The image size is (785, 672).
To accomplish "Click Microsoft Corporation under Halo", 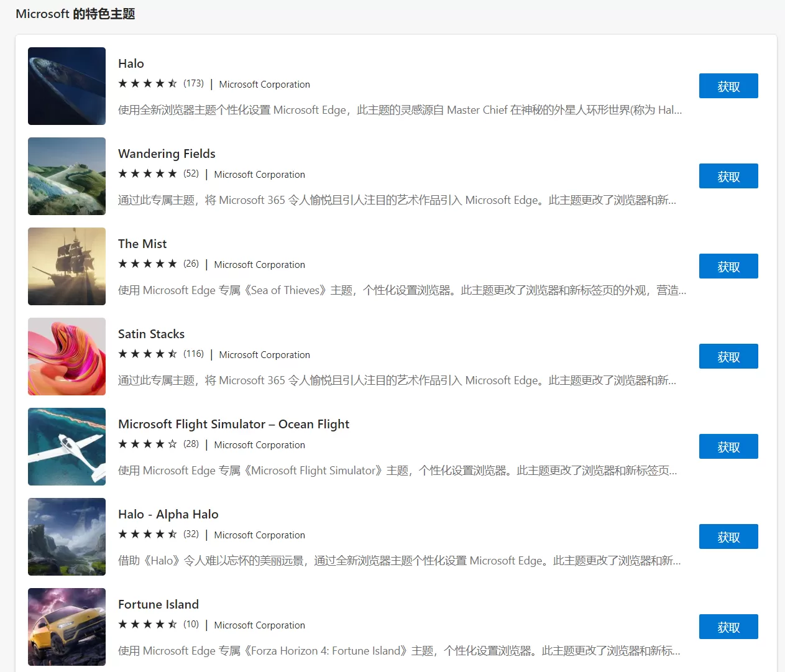I will (264, 85).
